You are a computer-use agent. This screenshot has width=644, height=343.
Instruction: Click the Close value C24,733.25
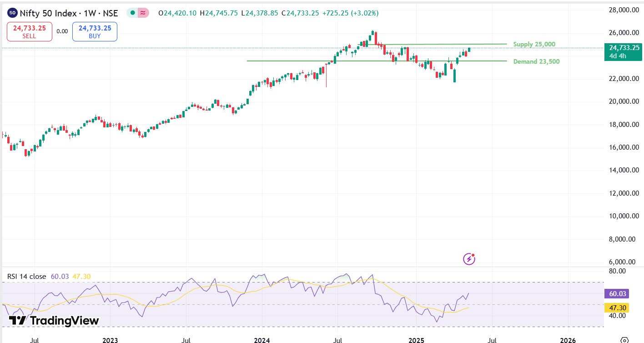[301, 13]
